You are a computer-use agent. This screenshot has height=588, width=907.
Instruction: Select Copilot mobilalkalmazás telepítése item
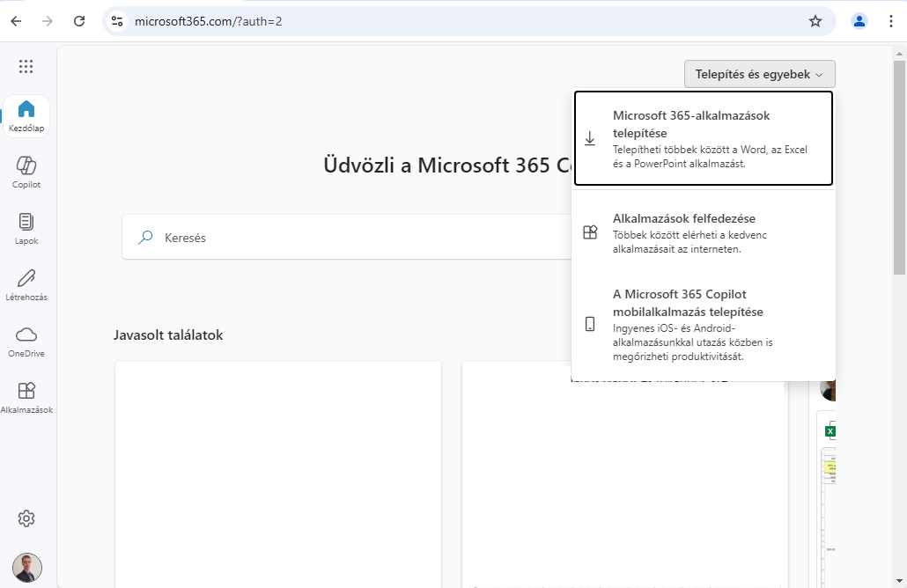tap(704, 324)
